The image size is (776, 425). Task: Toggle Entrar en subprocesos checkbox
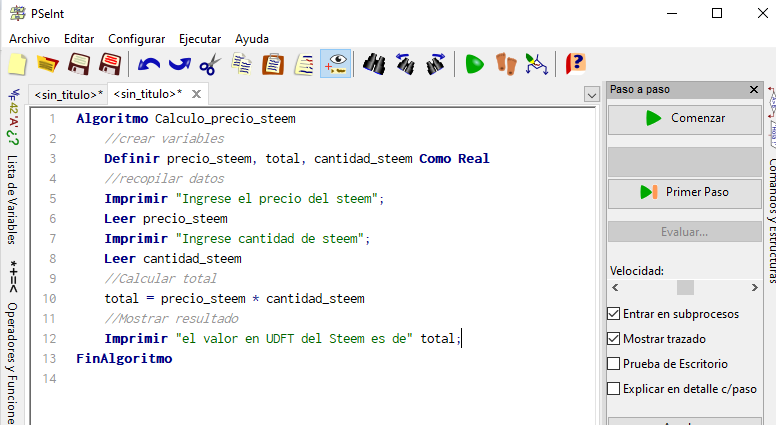613,314
